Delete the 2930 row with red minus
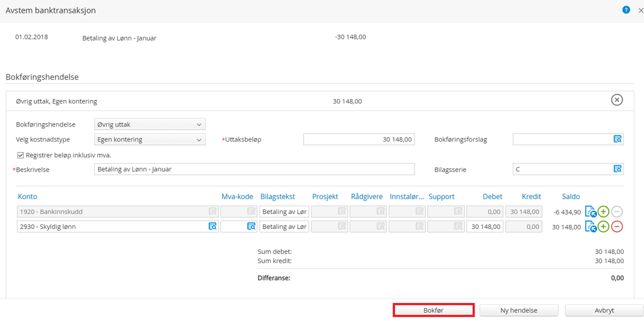 [617, 226]
